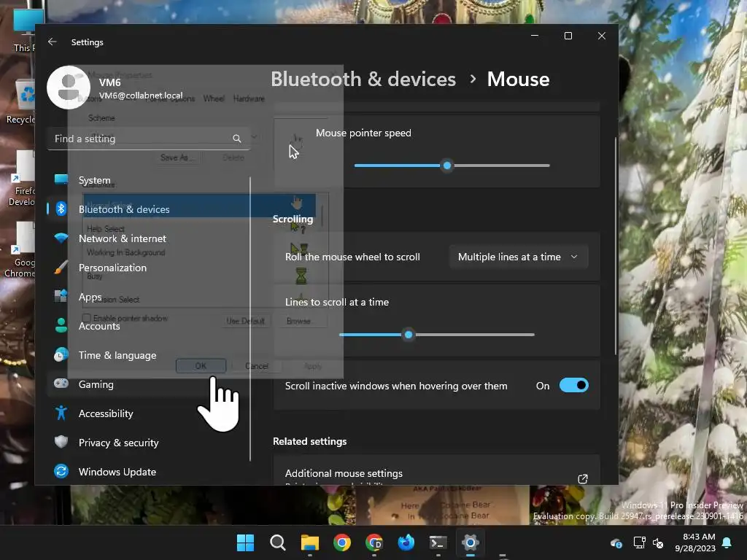
Task: Open the external link icon for Additional mouse settings
Action: pyautogui.click(x=583, y=478)
